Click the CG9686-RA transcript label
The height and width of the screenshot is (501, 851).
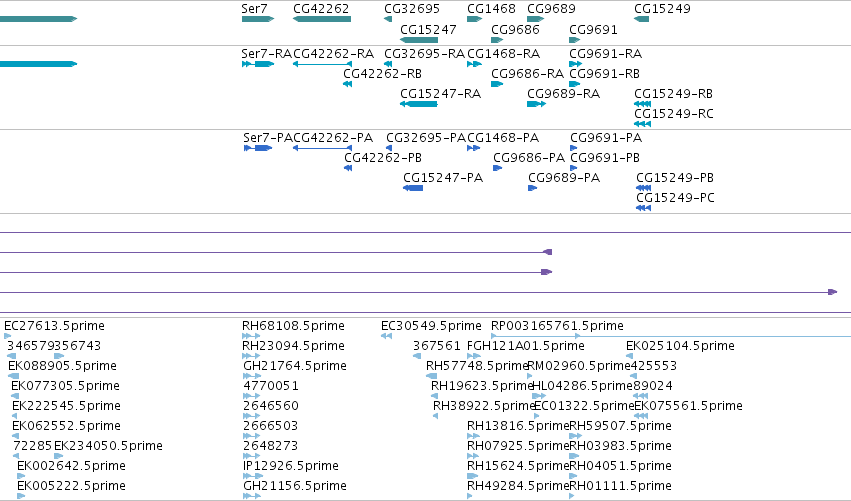528,74
